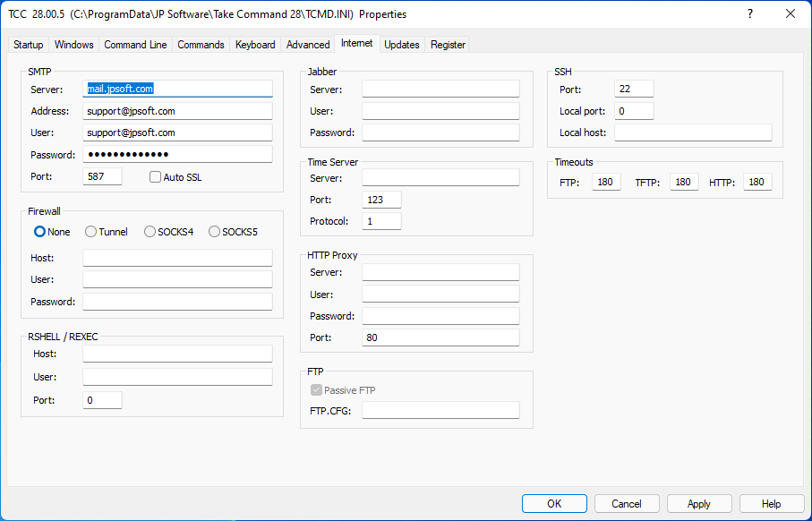The height and width of the screenshot is (521, 812).
Task: Click the TFTP timeout field
Action: 684,182
